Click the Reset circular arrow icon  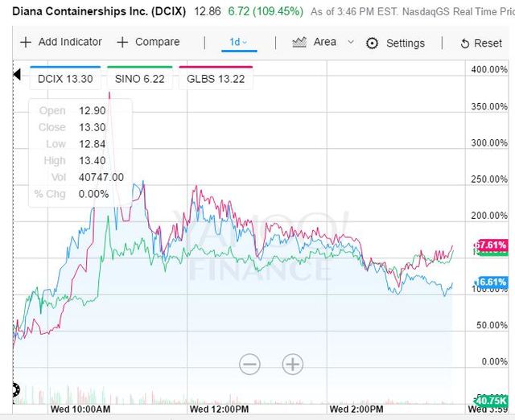pyautogui.click(x=465, y=43)
